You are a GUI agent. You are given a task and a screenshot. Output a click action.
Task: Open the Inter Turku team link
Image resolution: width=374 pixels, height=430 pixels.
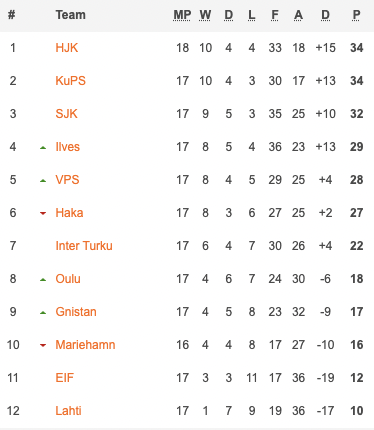84,246
